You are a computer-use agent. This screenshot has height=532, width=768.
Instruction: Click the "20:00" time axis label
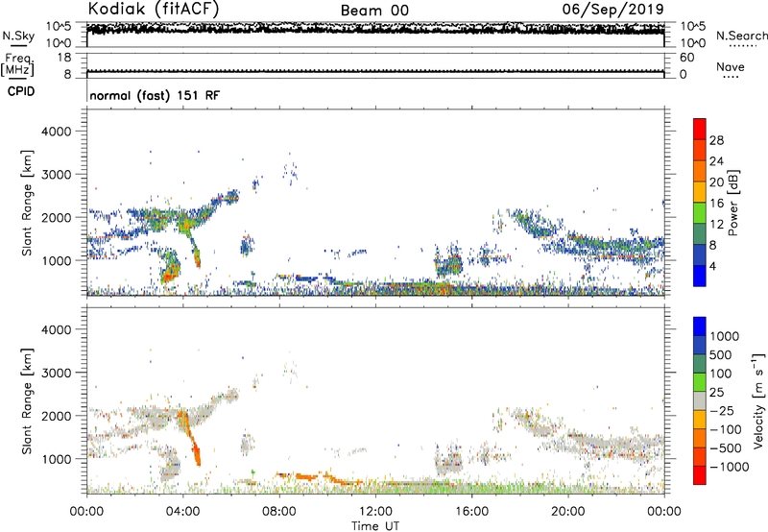click(567, 512)
